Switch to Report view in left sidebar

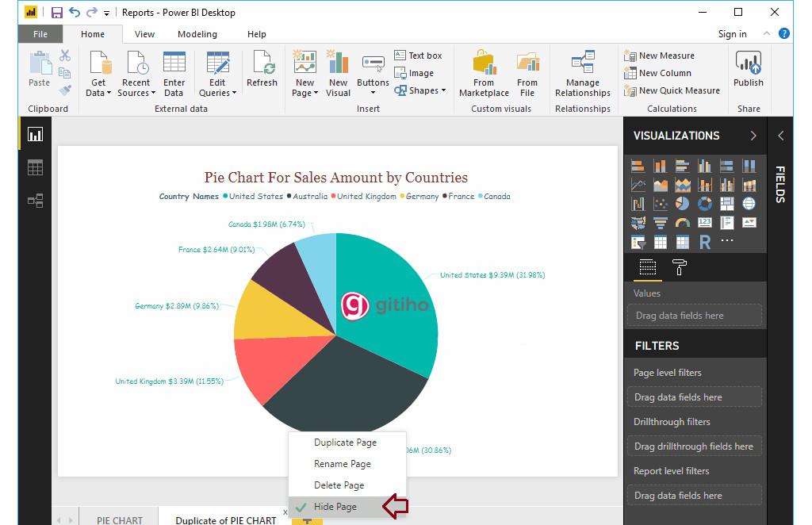35,135
